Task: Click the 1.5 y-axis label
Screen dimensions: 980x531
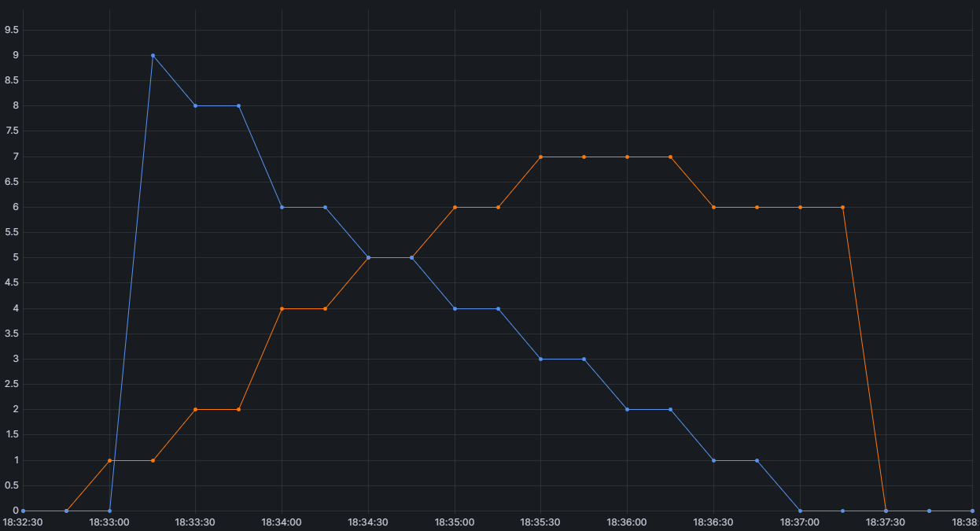Action: 12,435
